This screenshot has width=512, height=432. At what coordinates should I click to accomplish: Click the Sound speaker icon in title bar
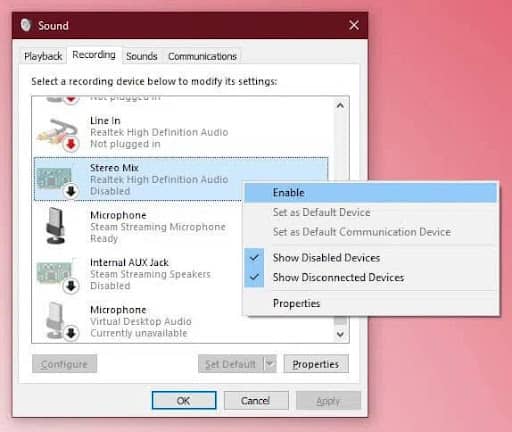(26, 25)
